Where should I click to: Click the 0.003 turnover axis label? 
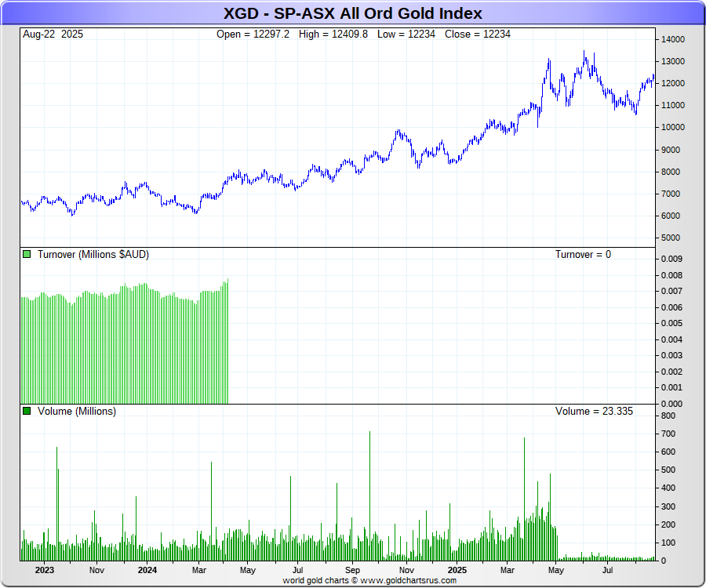click(671, 355)
